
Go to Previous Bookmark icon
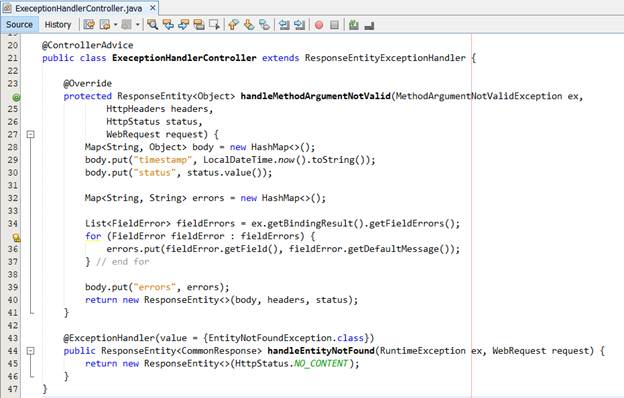(x=233, y=25)
